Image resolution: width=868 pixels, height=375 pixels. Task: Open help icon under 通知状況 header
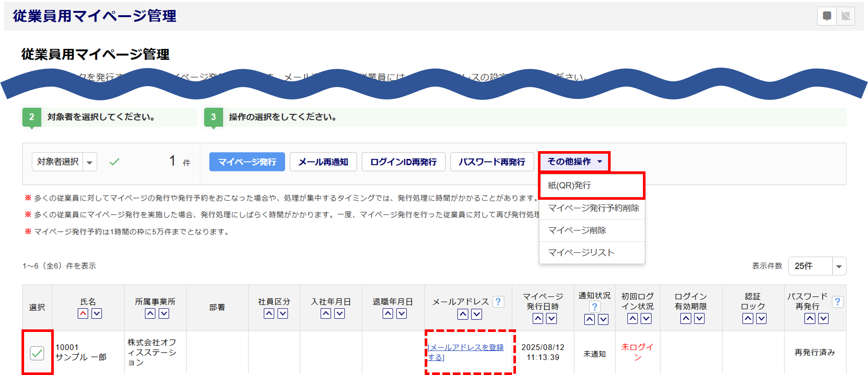594,307
